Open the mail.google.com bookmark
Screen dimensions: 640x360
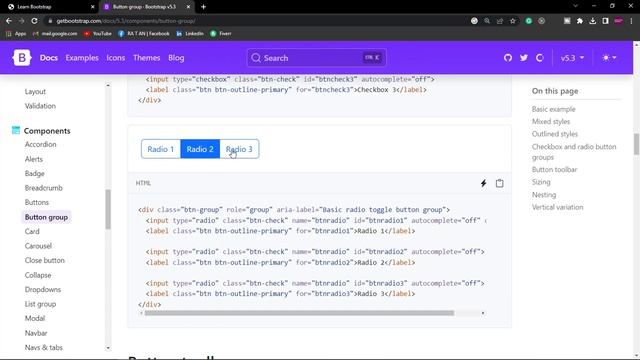(55, 34)
